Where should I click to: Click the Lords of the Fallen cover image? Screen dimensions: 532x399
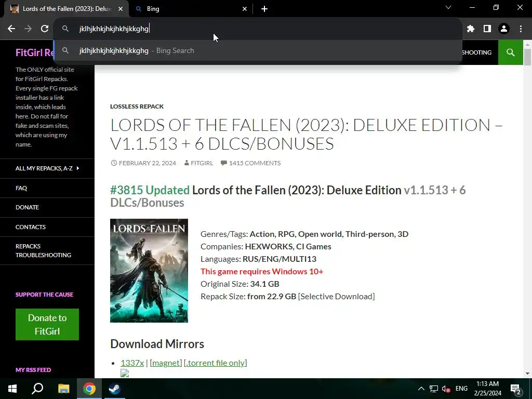[x=149, y=271]
